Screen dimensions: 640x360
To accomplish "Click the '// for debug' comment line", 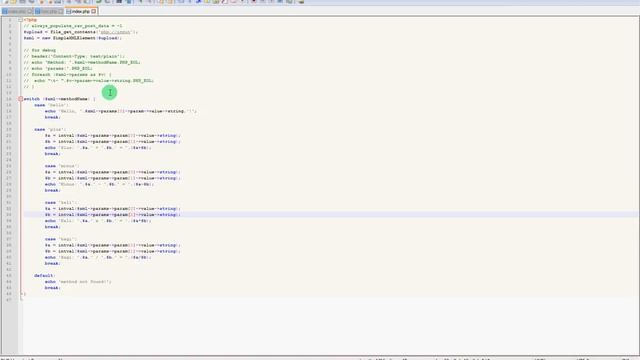I will [40, 50].
